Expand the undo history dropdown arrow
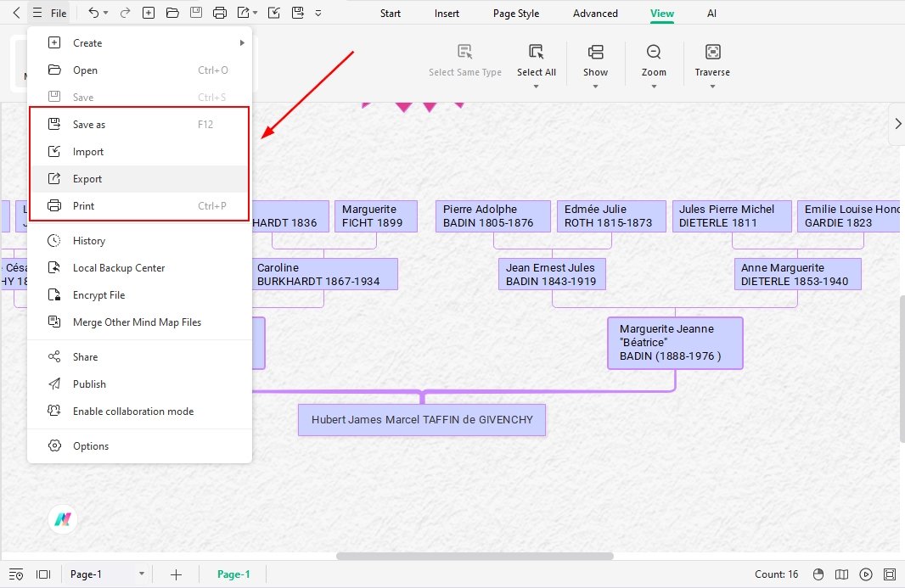Image resolution: width=905 pixels, height=588 pixels. point(105,13)
